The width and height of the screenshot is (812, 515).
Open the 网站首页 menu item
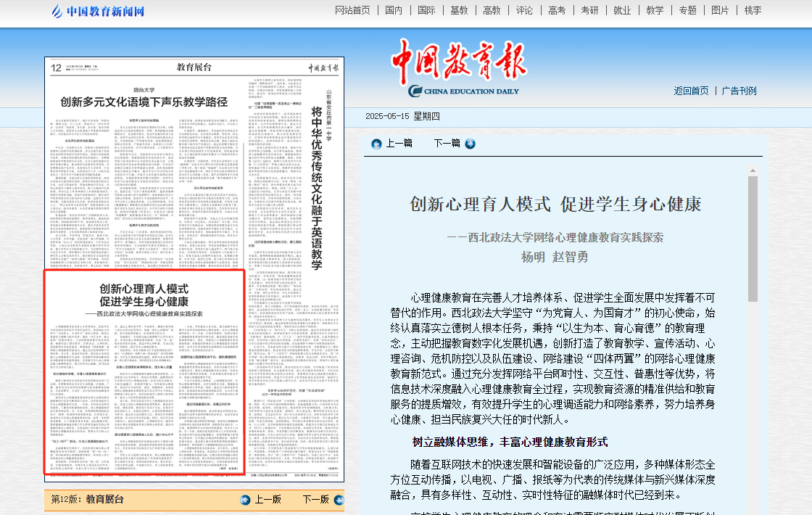[352, 10]
